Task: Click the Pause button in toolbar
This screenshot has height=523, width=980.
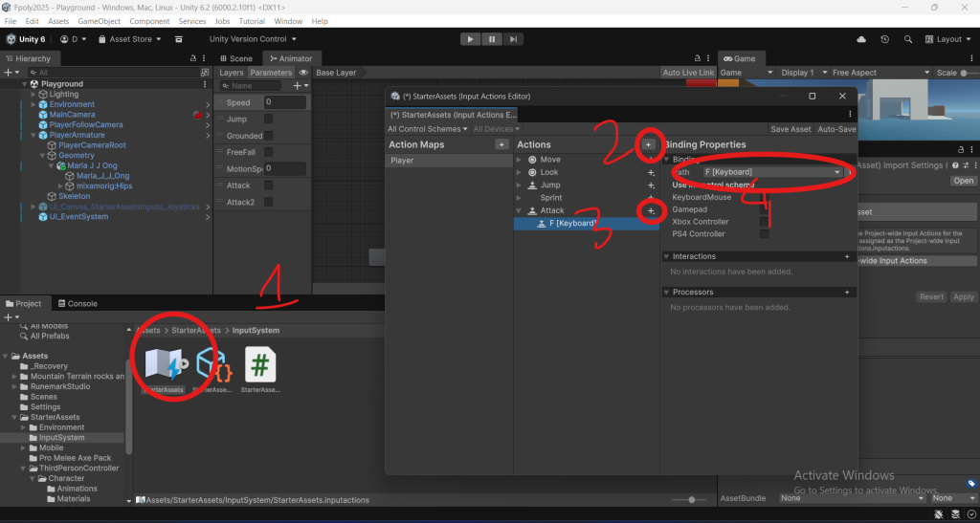Action: 492,39
